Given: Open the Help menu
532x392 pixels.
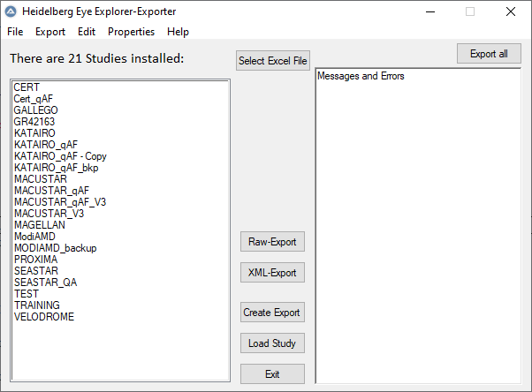Looking at the screenshot, I should point(178,32).
